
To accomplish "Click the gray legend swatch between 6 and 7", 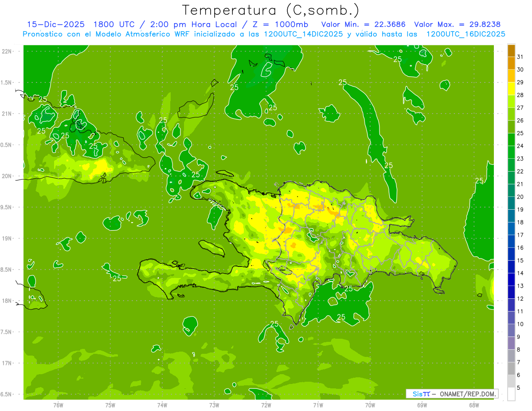I will click(511, 368).
